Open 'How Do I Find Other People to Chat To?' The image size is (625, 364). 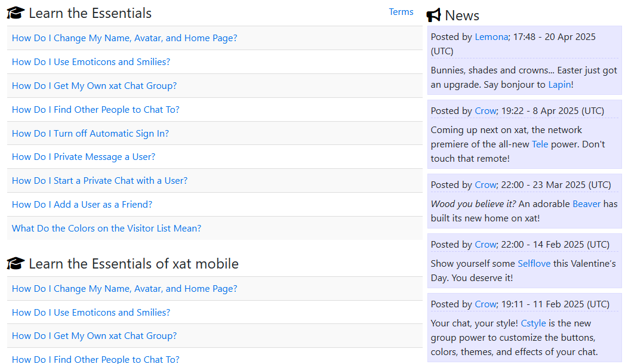click(x=96, y=109)
